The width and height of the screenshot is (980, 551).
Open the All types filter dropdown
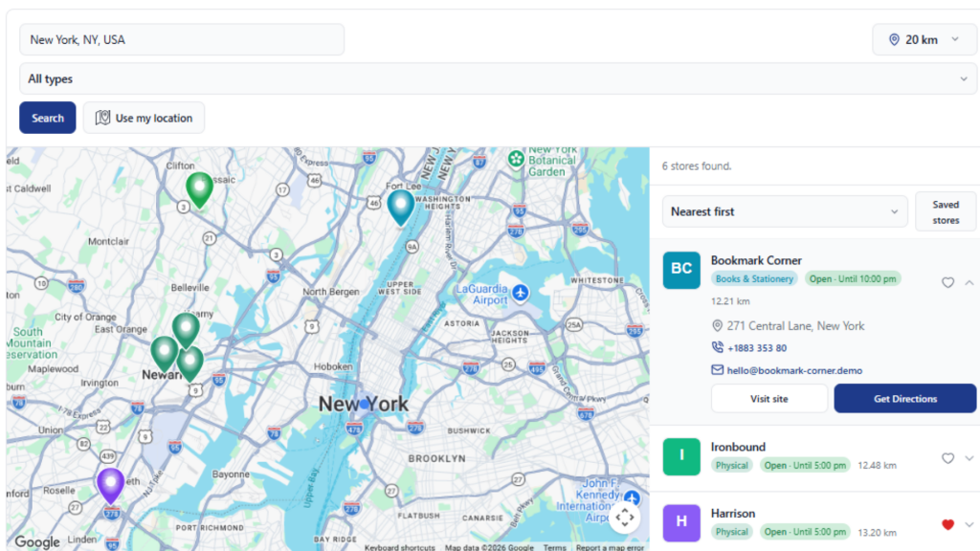point(498,78)
